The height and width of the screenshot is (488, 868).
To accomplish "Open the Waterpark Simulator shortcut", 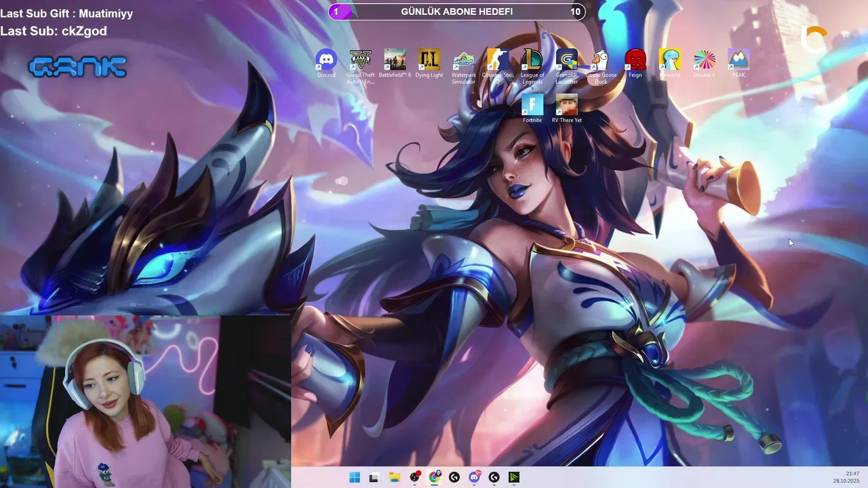I will click(464, 66).
